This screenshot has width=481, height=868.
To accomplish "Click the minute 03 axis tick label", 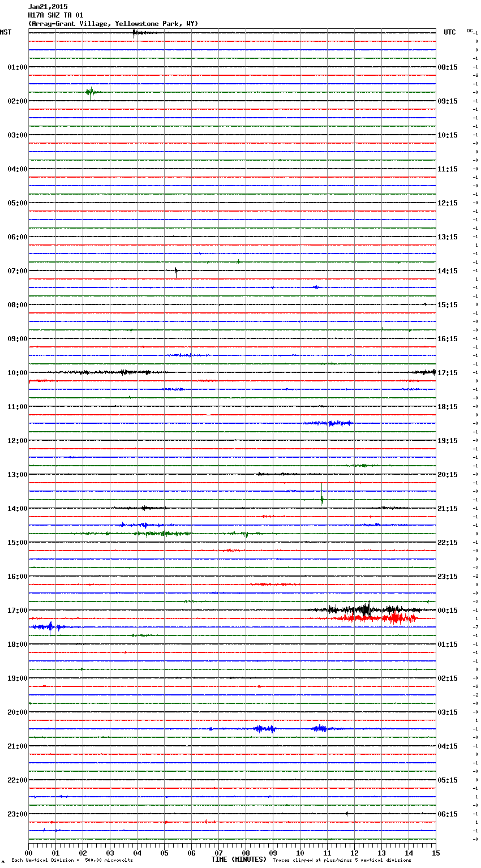I will 110,853.
